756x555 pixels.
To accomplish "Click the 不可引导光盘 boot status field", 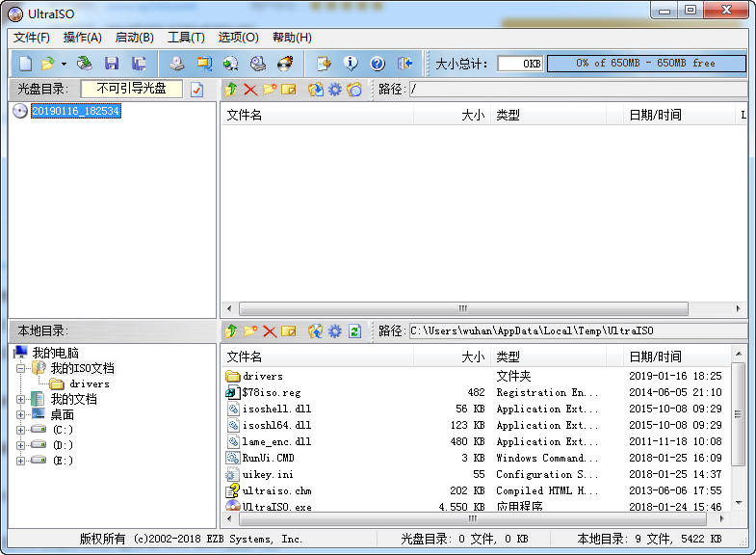I will point(132,89).
